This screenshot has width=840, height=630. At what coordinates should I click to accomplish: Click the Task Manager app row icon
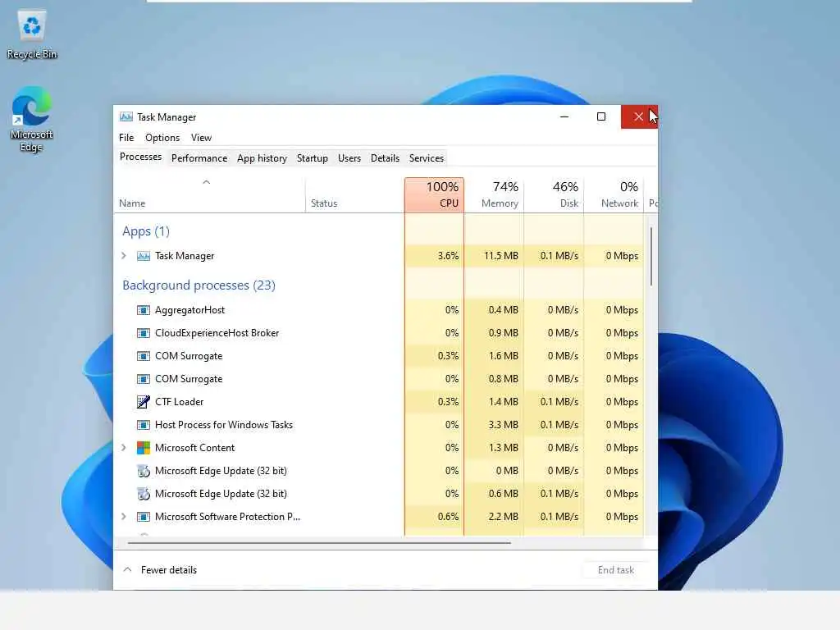pos(144,256)
